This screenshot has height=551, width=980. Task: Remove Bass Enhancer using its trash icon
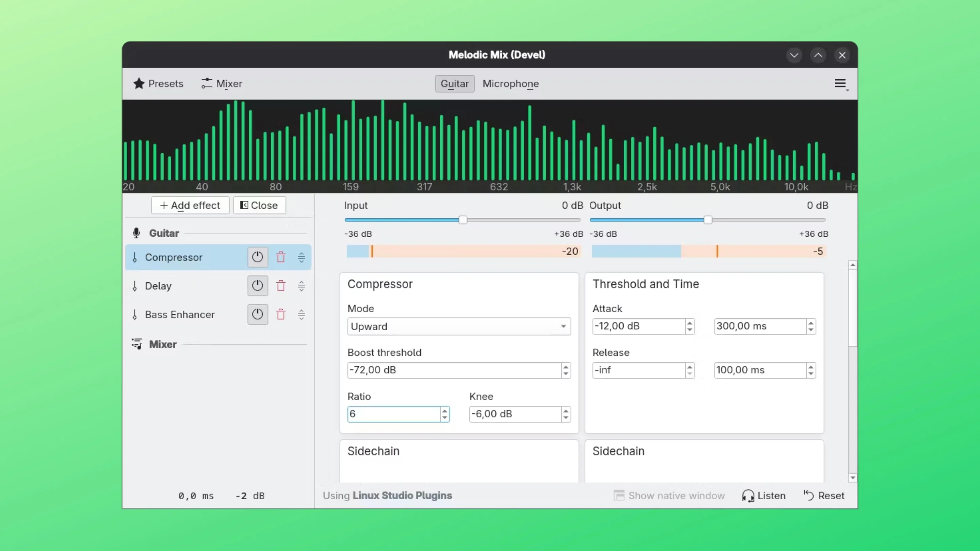click(x=281, y=315)
